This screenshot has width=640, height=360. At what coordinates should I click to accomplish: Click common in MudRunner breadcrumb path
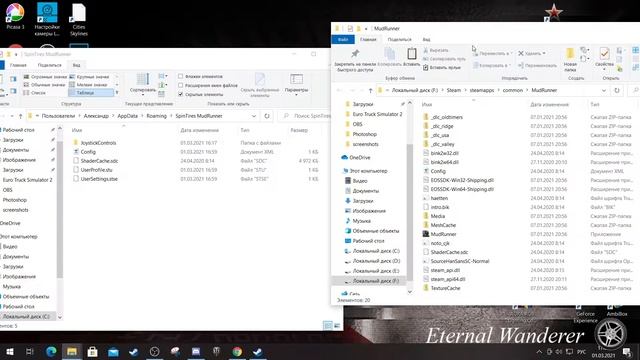[x=513, y=90]
